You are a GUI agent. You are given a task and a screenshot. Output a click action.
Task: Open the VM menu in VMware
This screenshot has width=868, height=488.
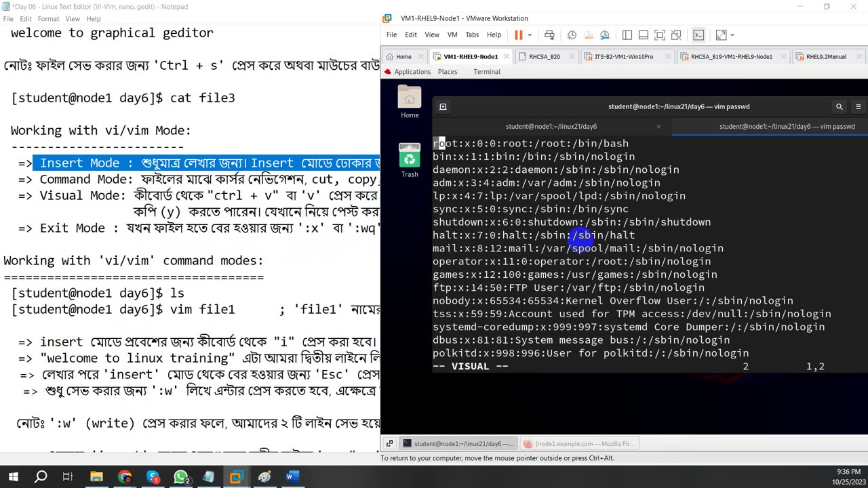(x=452, y=35)
